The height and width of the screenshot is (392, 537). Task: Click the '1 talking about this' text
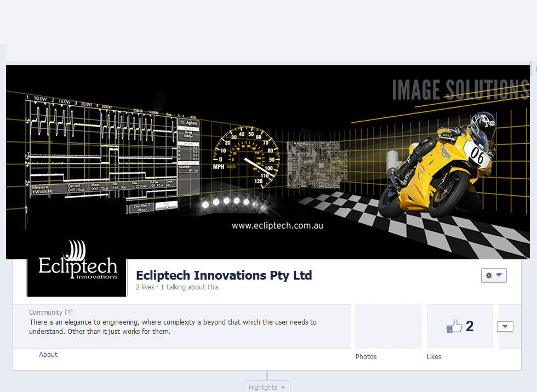pyautogui.click(x=190, y=287)
